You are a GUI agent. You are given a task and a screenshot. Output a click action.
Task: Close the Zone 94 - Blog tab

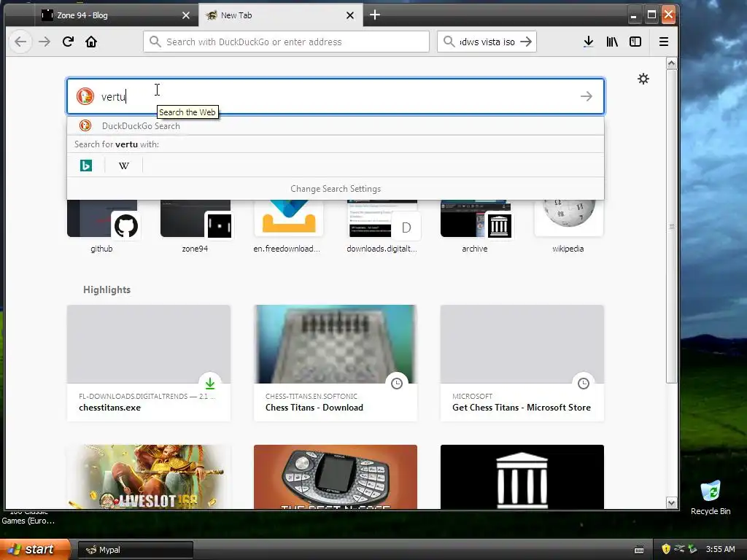coord(186,15)
